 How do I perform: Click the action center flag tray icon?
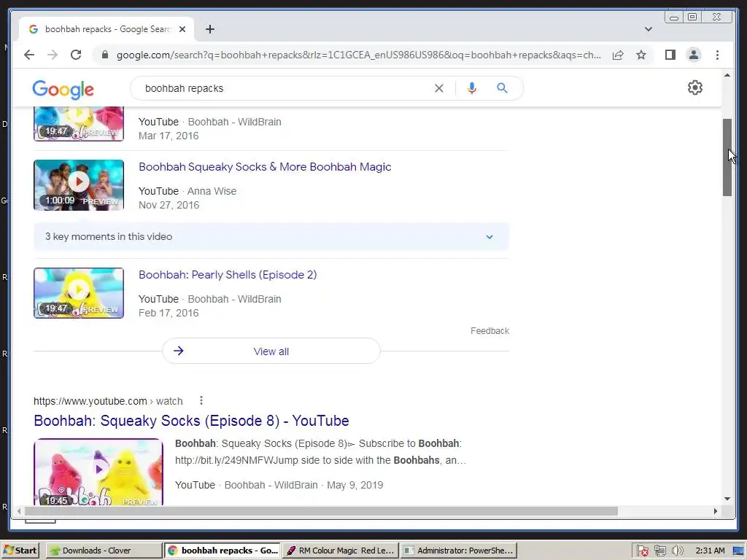click(642, 551)
